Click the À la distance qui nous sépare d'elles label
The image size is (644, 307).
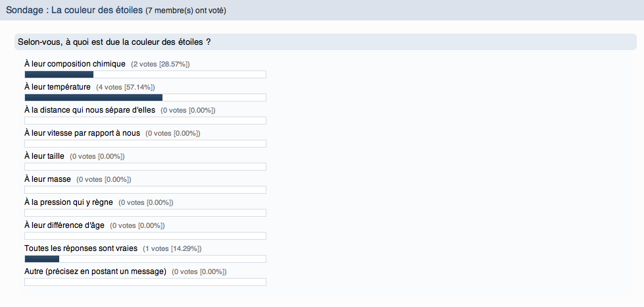pos(89,110)
